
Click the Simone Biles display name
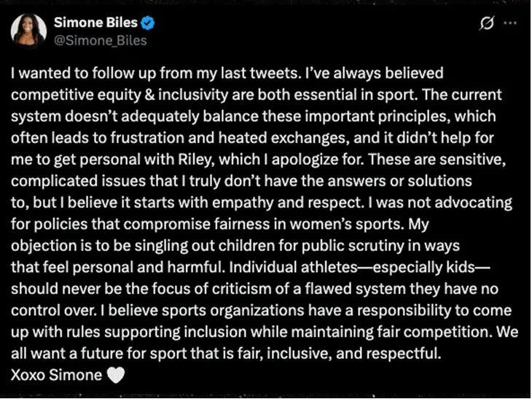[95, 23]
